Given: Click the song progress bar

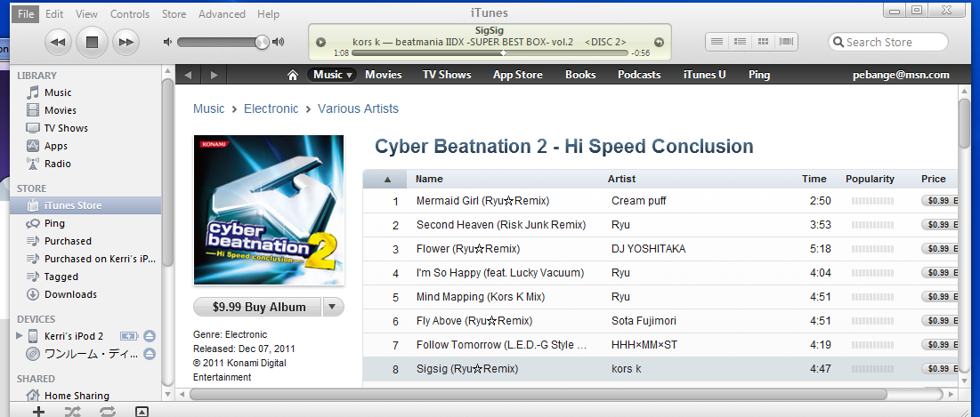Looking at the screenshot, I should tap(490, 53).
